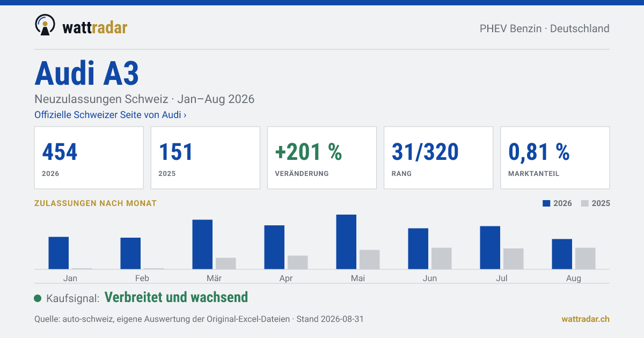This screenshot has width=644, height=338.
Task: Click the grey 2025 bar for Mär
Action: click(x=226, y=263)
